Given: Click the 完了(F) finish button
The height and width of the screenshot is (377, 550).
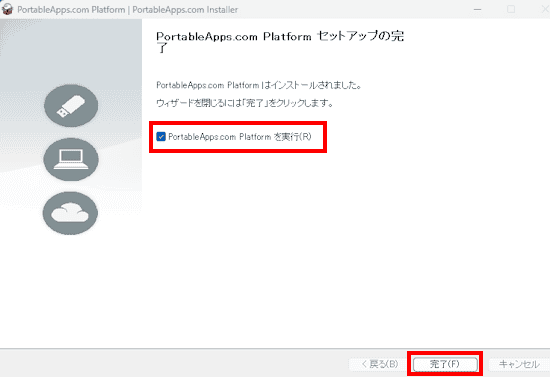Looking at the screenshot, I should pos(445,364).
